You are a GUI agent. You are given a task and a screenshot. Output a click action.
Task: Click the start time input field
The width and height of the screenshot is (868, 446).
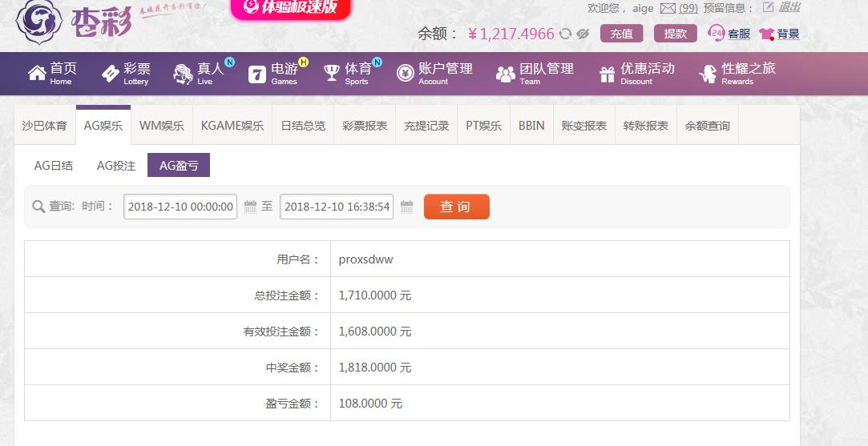180,207
